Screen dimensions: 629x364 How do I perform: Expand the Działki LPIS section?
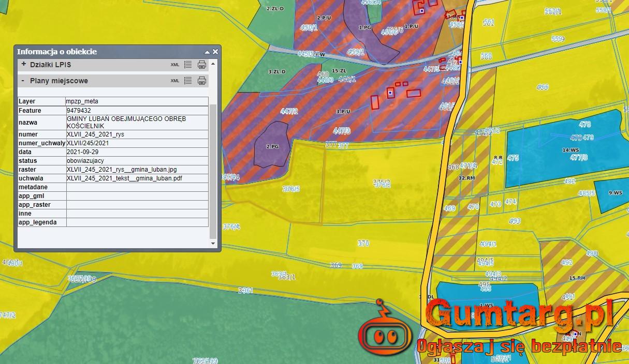pos(24,65)
